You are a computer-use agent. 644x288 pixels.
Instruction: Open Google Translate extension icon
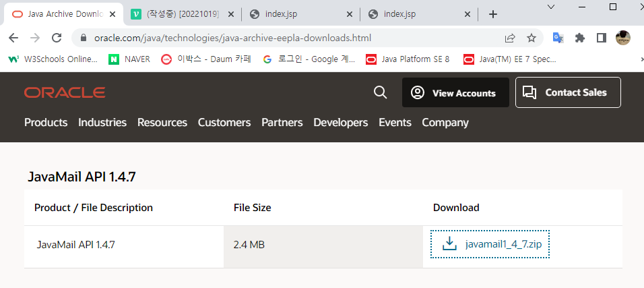click(x=558, y=38)
